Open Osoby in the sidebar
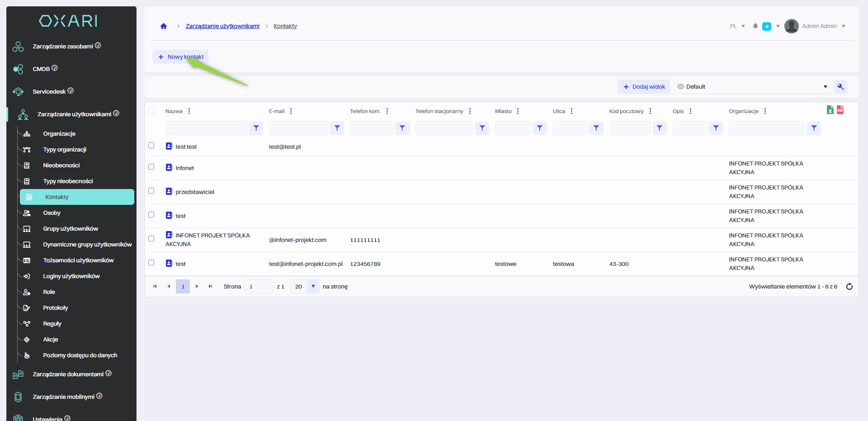The image size is (868, 421). [52, 213]
